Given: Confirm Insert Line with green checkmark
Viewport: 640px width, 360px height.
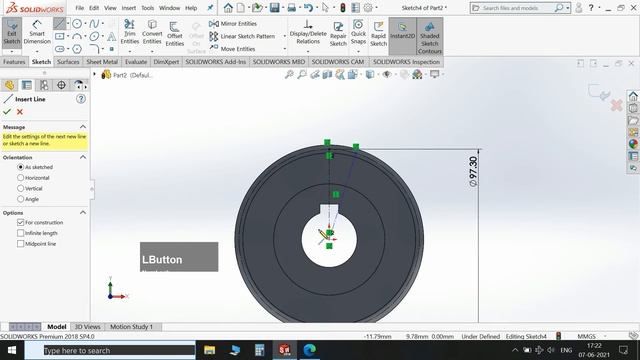Looking at the screenshot, I should click(7, 111).
